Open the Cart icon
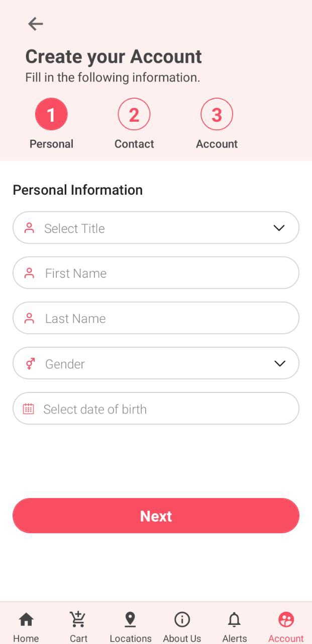The height and width of the screenshot is (644, 312). click(78, 619)
